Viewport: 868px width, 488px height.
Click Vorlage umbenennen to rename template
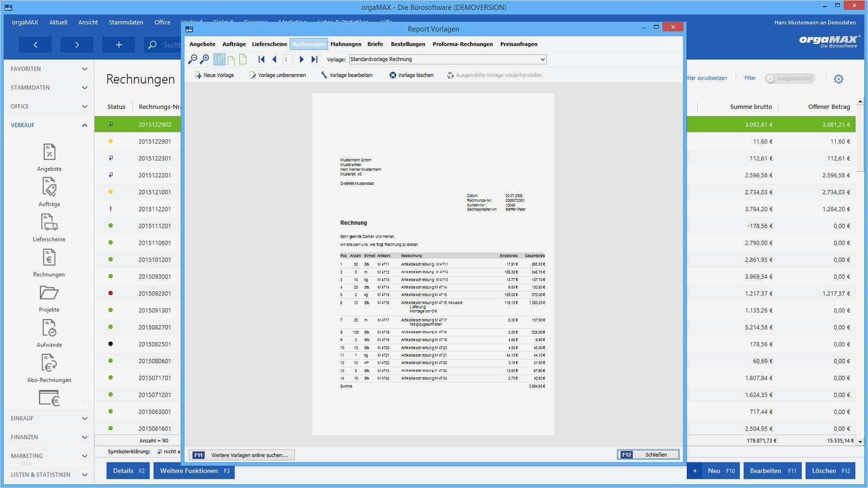pos(277,75)
